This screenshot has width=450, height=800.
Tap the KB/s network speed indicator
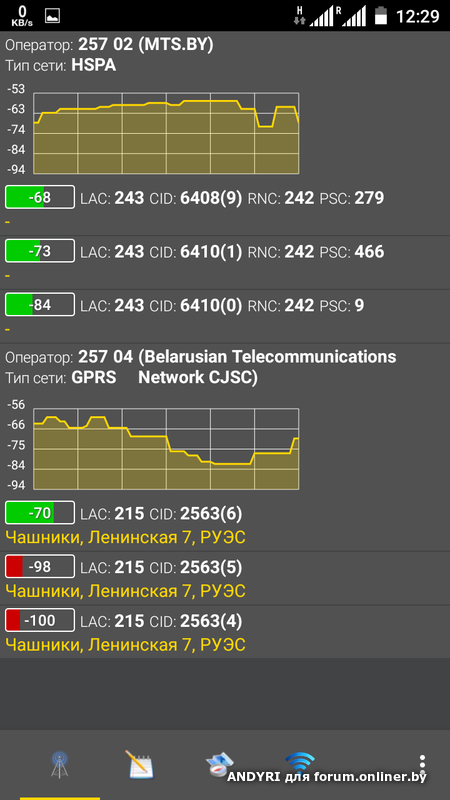click(x=22, y=16)
